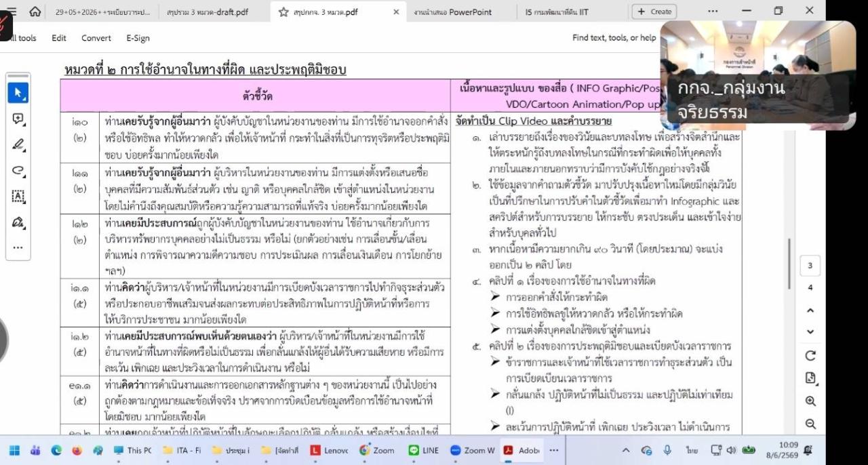The height and width of the screenshot is (465, 868).
Task: Go to the previous page arrow
Action: [810, 310]
